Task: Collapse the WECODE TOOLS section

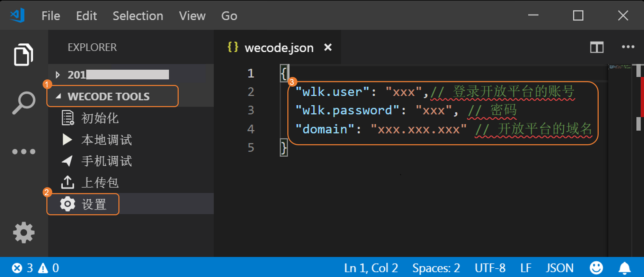Action: click(59, 96)
